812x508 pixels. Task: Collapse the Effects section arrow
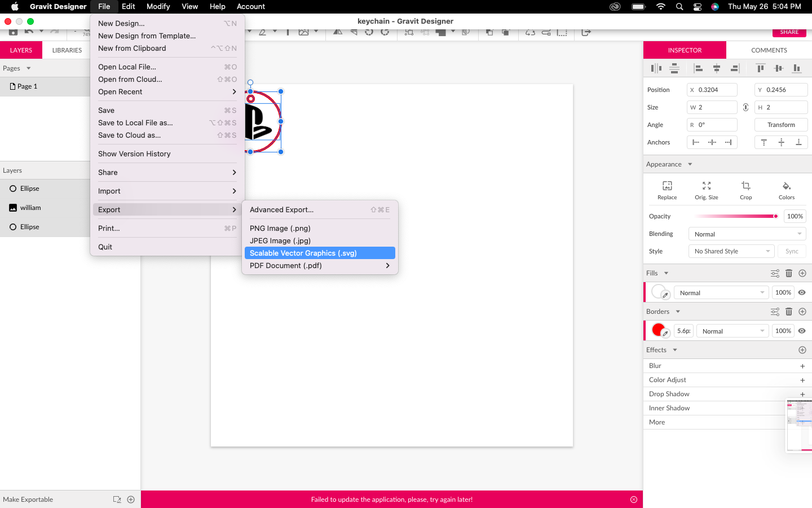[x=675, y=350]
